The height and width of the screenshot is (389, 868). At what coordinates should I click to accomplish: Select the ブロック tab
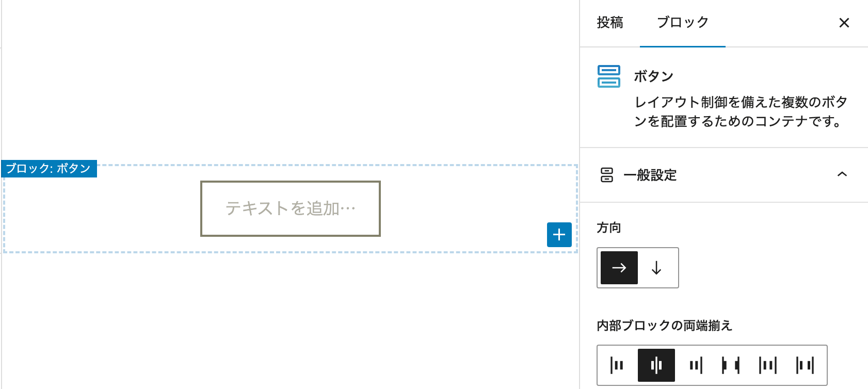[682, 23]
